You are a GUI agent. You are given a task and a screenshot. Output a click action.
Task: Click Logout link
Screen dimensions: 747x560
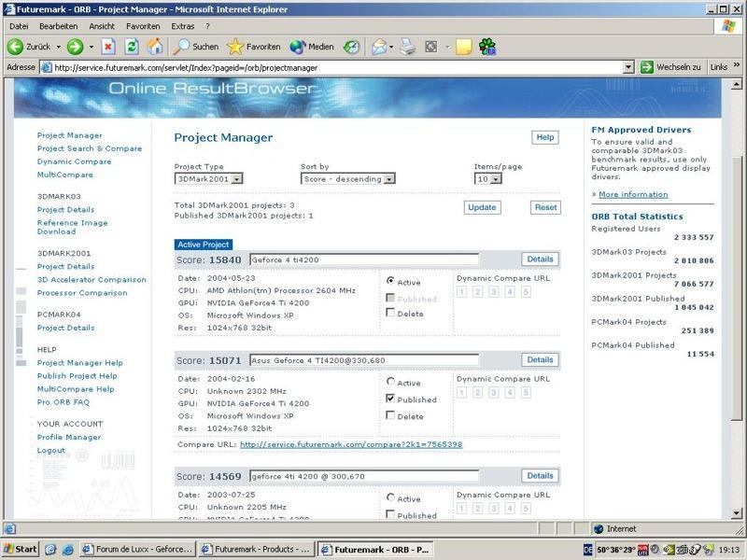point(51,450)
